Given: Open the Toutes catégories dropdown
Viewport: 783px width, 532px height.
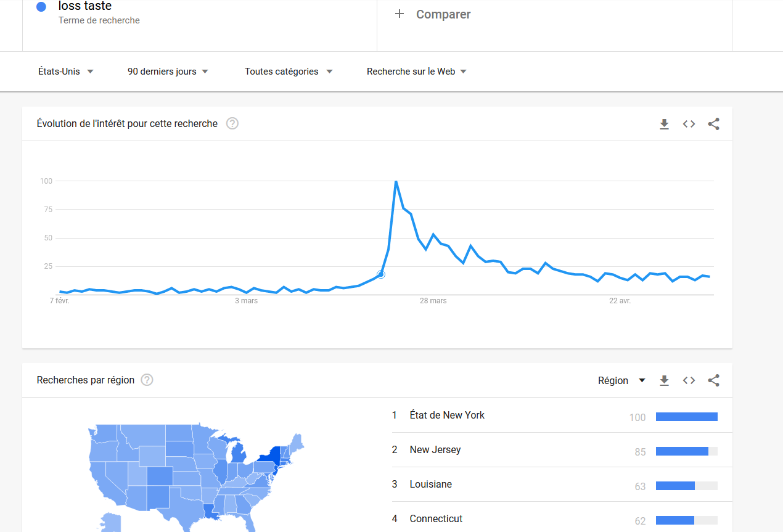Looking at the screenshot, I should 289,72.
